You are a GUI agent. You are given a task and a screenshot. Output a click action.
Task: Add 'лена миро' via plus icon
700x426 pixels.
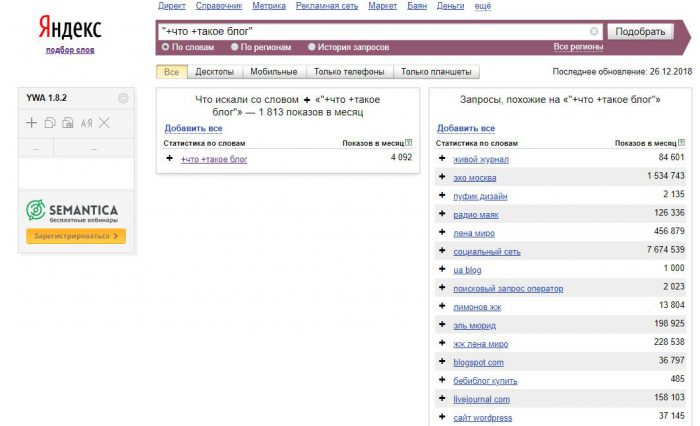click(x=442, y=232)
